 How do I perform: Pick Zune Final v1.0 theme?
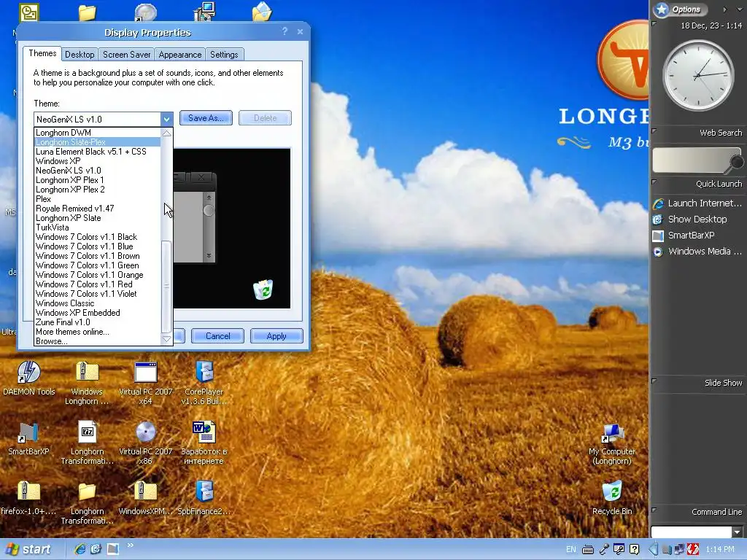pyautogui.click(x=98, y=322)
